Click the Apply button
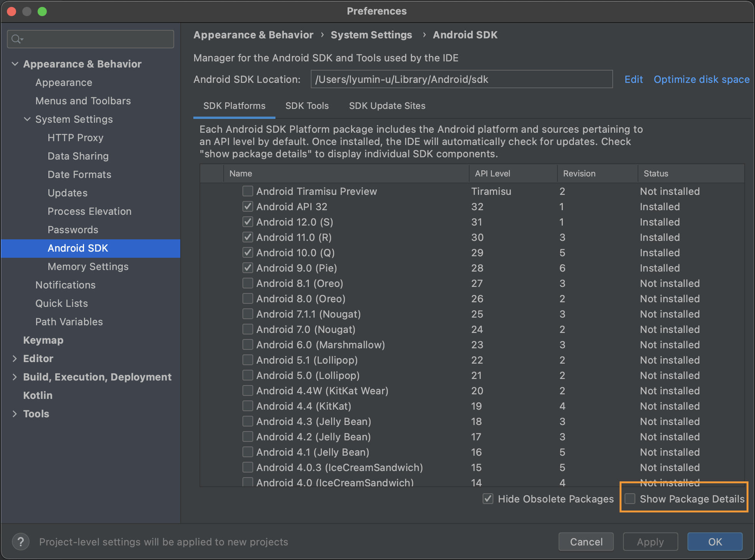 point(650,542)
